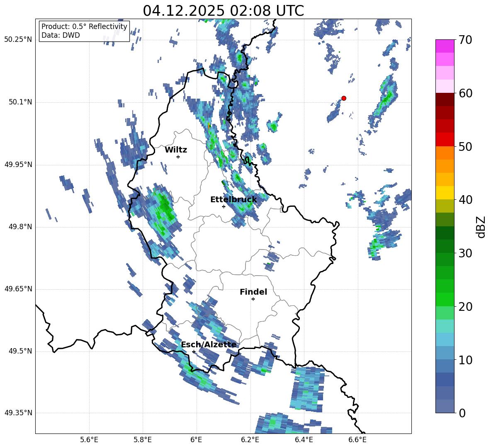Click the Ettelbruck location cross marker
The height and width of the screenshot is (448, 491).
224,206
